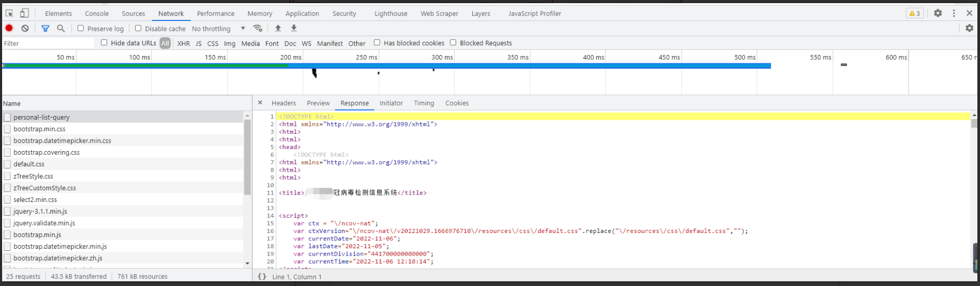The height and width of the screenshot is (286, 980).
Task: Filter requests by CSS type
Action: pos(213,44)
